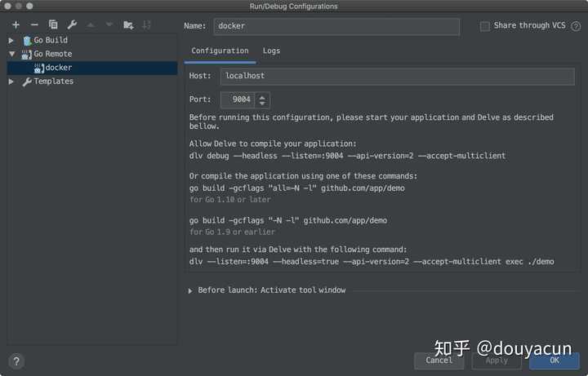Screen dimensions: 588x376
Task: Remove selected configuration with minus icon
Action: pos(34,25)
